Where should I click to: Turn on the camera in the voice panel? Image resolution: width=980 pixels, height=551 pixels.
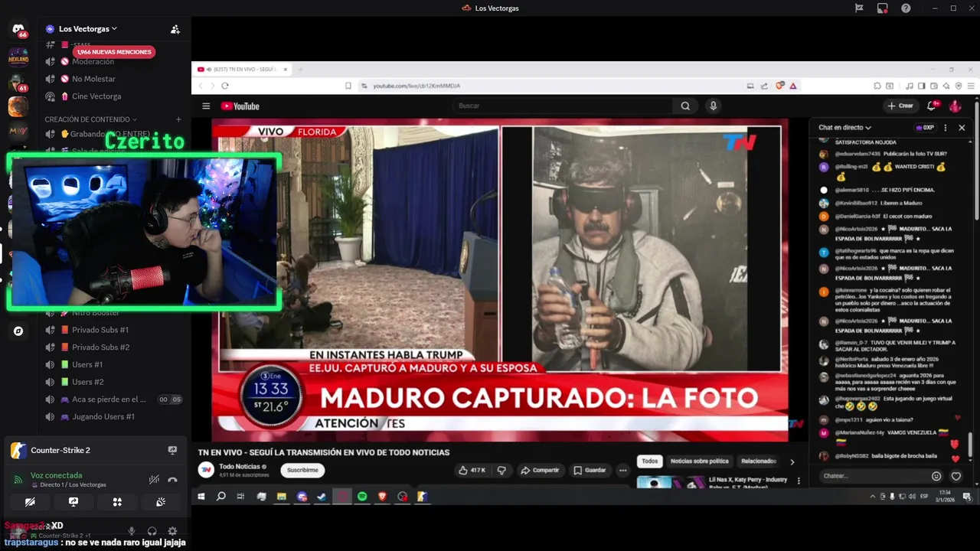(30, 502)
